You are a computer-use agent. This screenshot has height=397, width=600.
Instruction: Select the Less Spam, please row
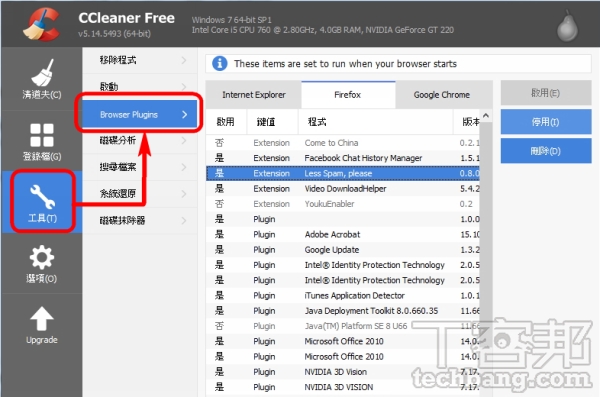tap(343, 173)
